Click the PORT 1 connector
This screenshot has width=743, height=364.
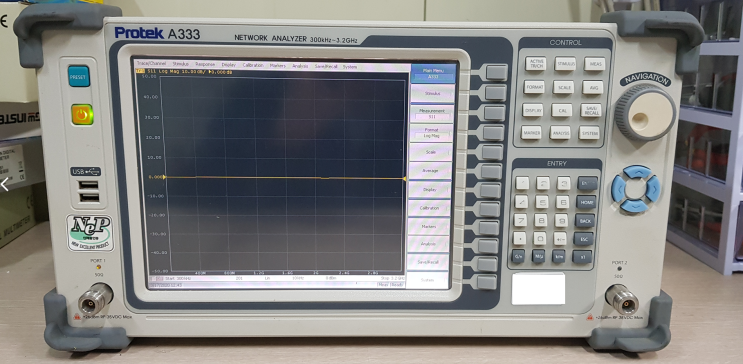[x=94, y=299]
